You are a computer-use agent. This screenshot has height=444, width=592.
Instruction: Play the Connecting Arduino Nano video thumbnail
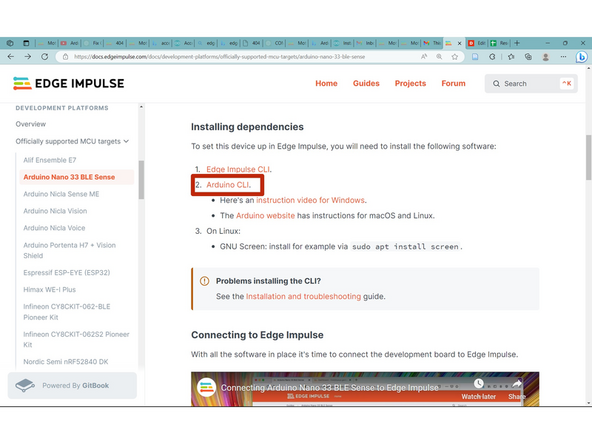pyautogui.click(x=365, y=389)
